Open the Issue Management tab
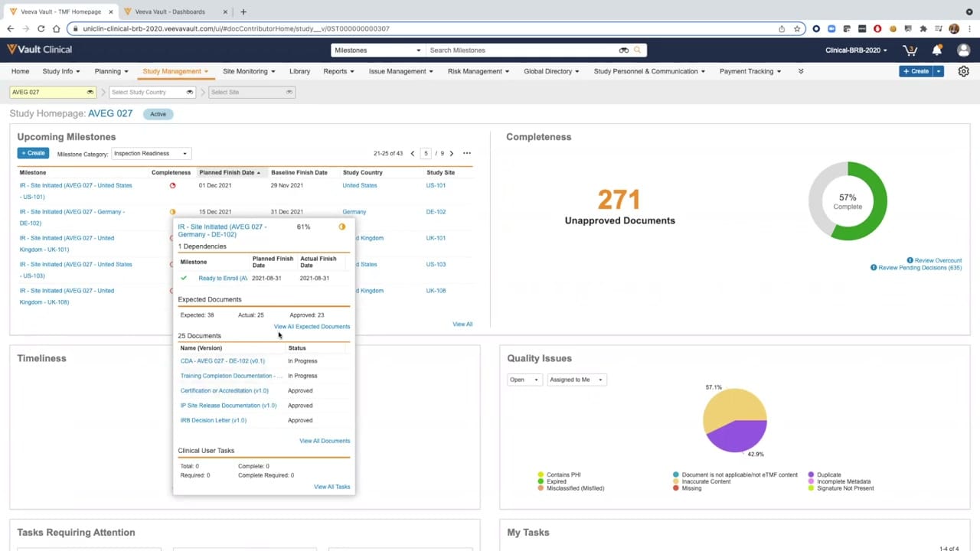Viewport: 980px width, 551px height. [400, 71]
